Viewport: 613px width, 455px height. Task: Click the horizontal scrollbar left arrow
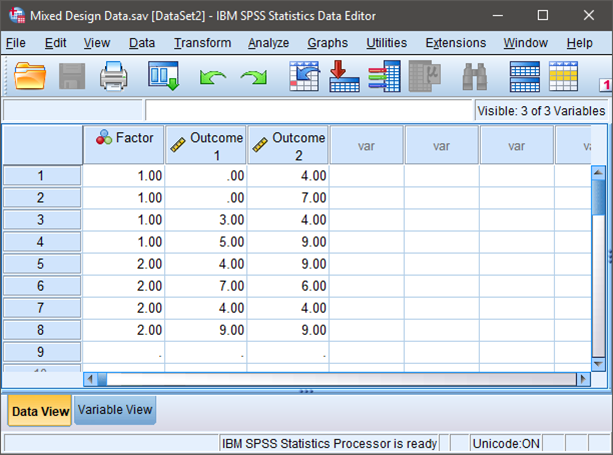pos(90,379)
